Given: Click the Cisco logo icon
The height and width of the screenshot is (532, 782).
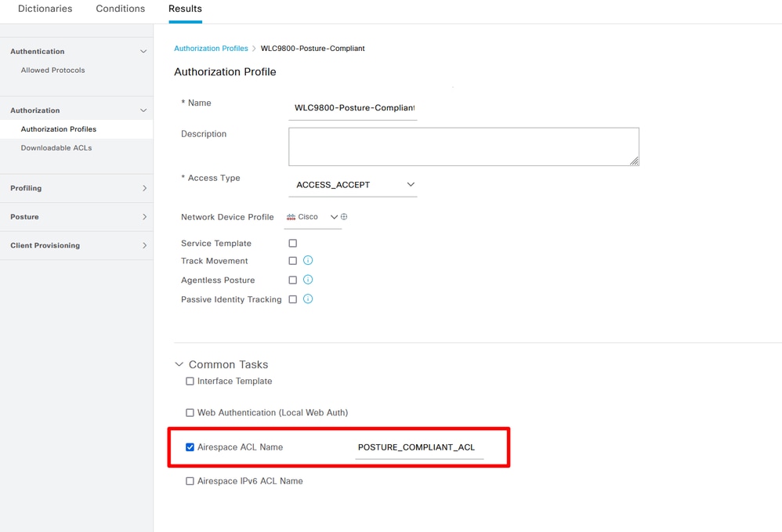Looking at the screenshot, I should pos(291,217).
